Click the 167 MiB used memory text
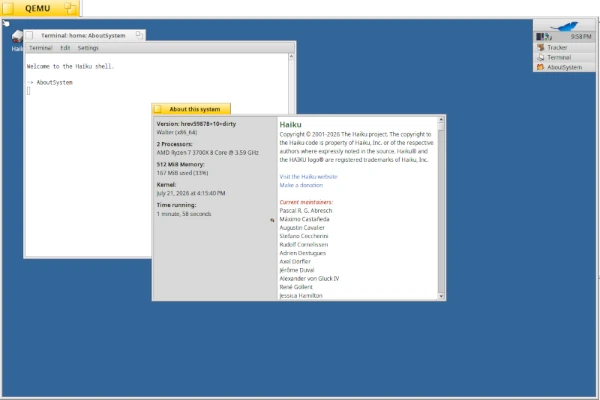Screen dimensions: 600x400 [182, 173]
